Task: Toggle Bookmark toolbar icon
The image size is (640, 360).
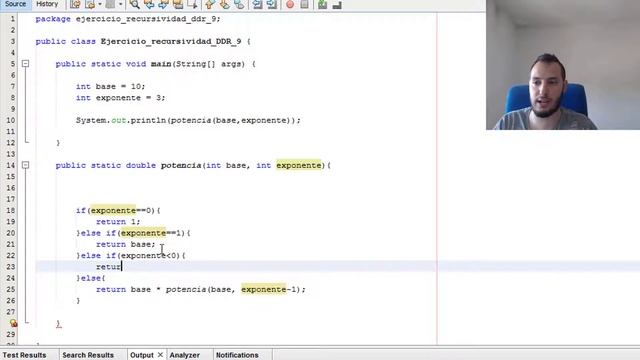Action: [239, 4]
